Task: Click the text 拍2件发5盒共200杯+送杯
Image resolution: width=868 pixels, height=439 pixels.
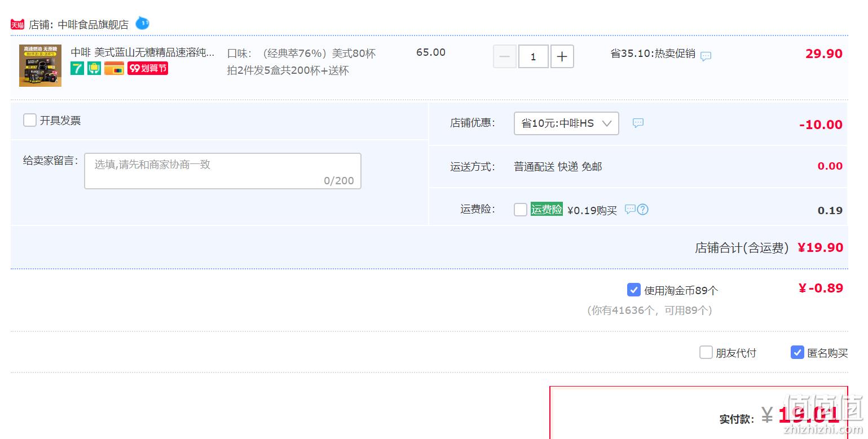Action: point(288,70)
